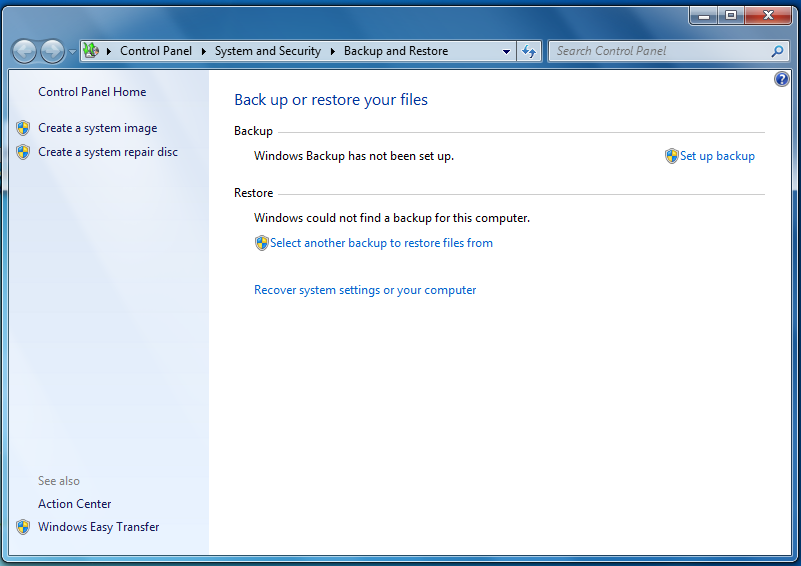Open Recover system settings or your computer
801x566 pixels.
[x=365, y=290]
